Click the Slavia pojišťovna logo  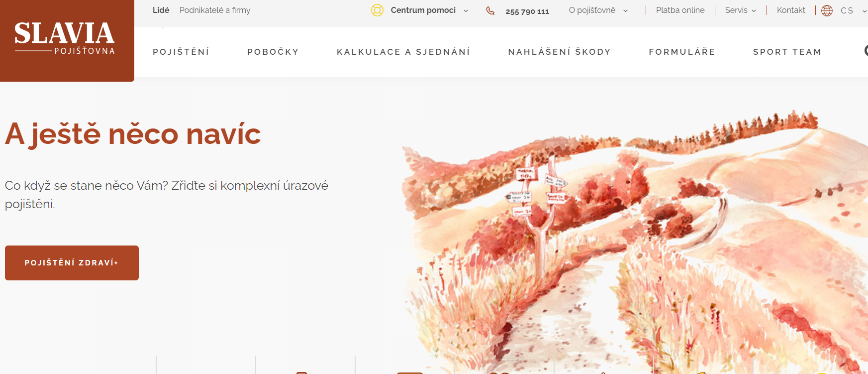(x=65, y=38)
